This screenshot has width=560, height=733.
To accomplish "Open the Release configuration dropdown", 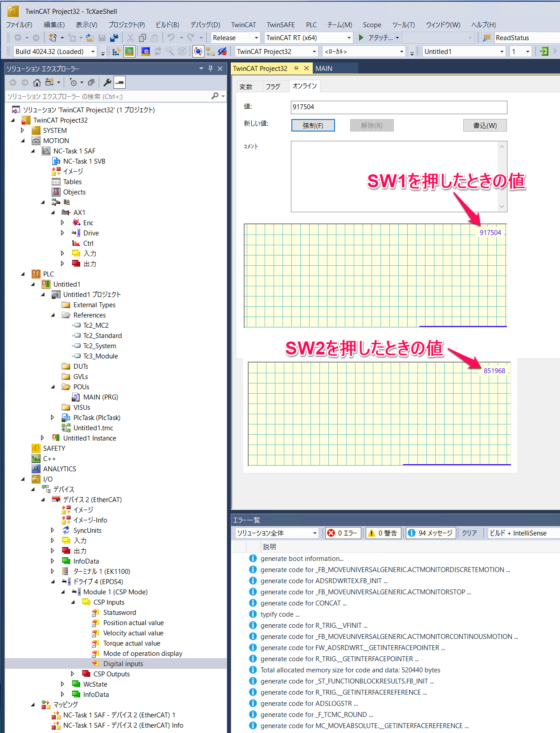I will click(x=256, y=38).
